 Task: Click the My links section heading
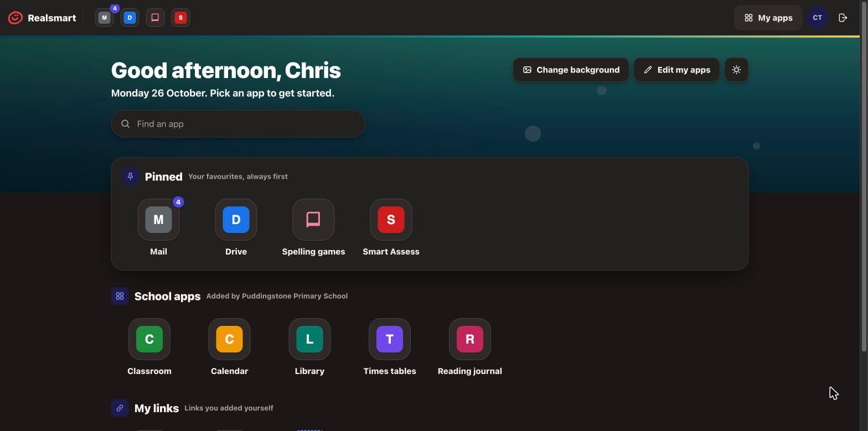[x=156, y=408]
